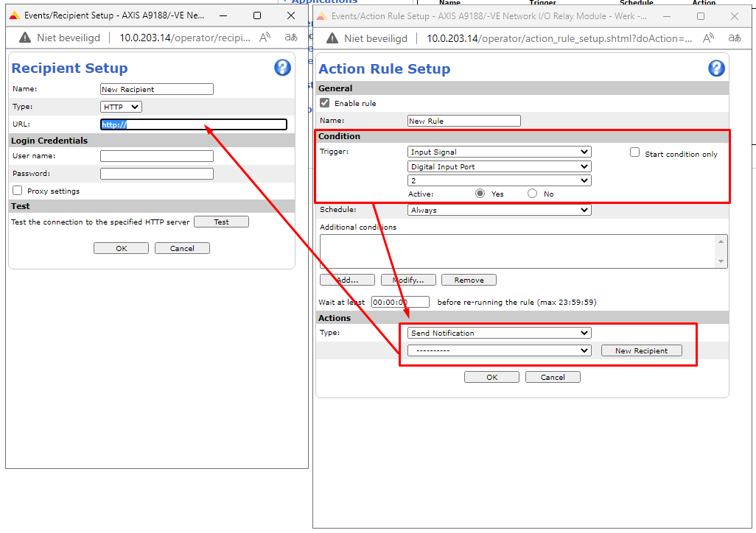This screenshot has height=533, width=756.
Task: Minimize the Recipient Setup window
Action: tap(223, 15)
